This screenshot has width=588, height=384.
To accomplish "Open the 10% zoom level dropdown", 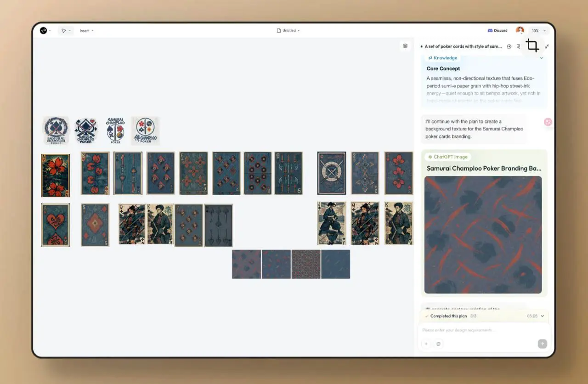I will click(x=538, y=31).
